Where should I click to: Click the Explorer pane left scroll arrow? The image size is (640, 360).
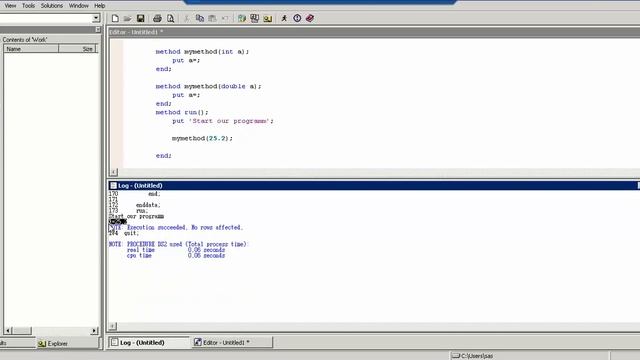tap(8, 331)
